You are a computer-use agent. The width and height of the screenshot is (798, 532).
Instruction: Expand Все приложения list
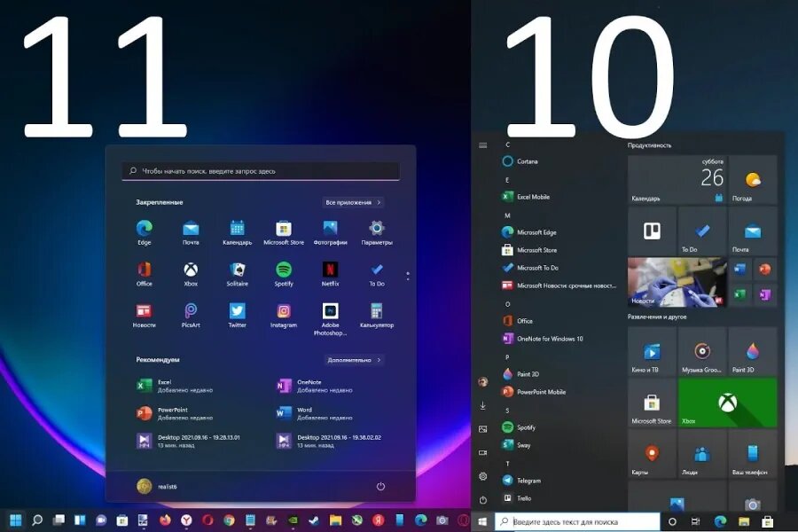[x=353, y=202]
